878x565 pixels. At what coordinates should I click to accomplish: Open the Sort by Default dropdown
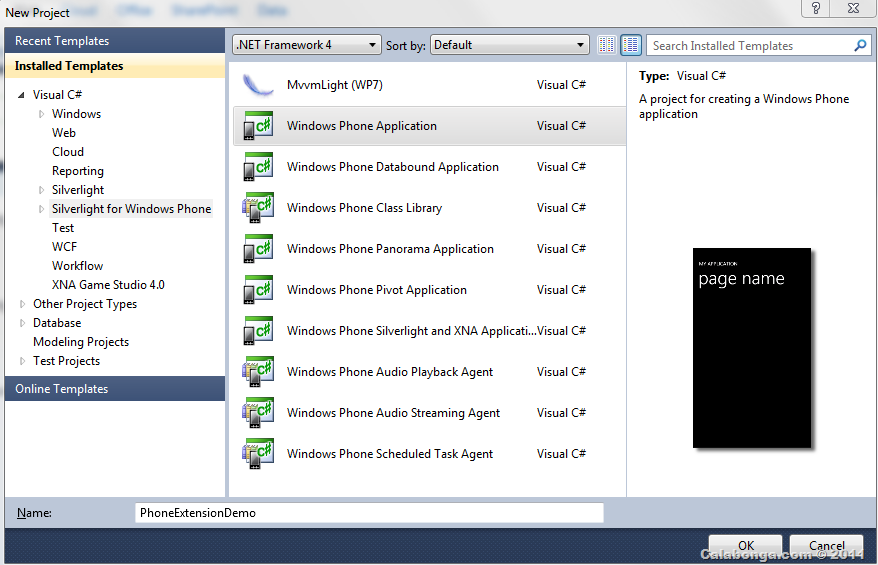(x=510, y=45)
